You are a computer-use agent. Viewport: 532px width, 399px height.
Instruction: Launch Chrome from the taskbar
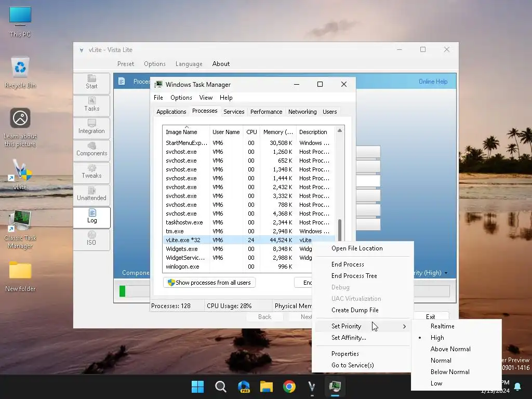[x=289, y=387]
